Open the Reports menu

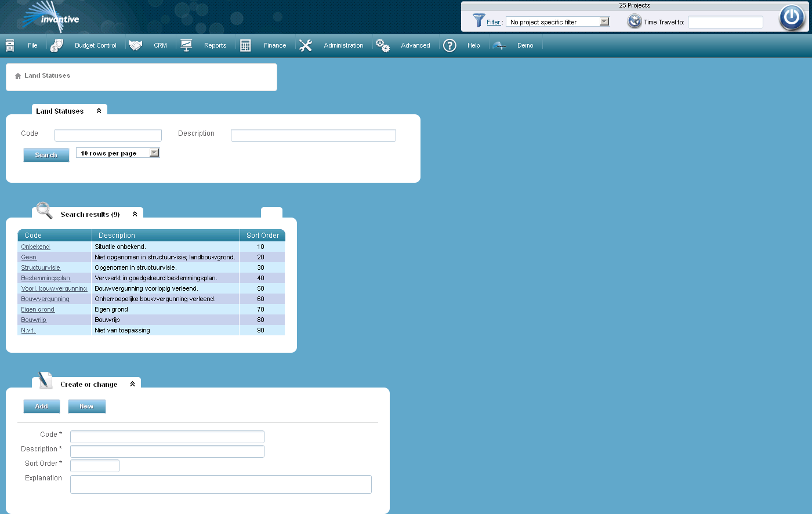tap(215, 45)
